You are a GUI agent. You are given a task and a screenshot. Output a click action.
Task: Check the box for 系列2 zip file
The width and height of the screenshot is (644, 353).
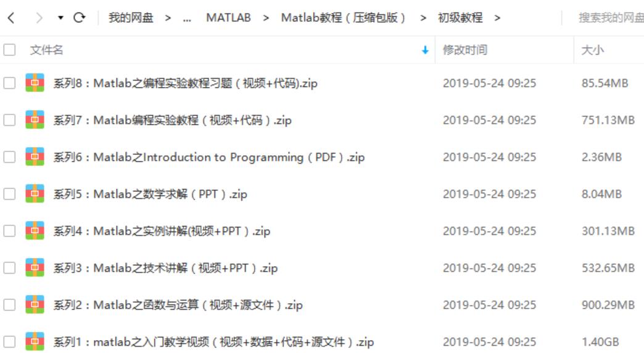(9, 304)
